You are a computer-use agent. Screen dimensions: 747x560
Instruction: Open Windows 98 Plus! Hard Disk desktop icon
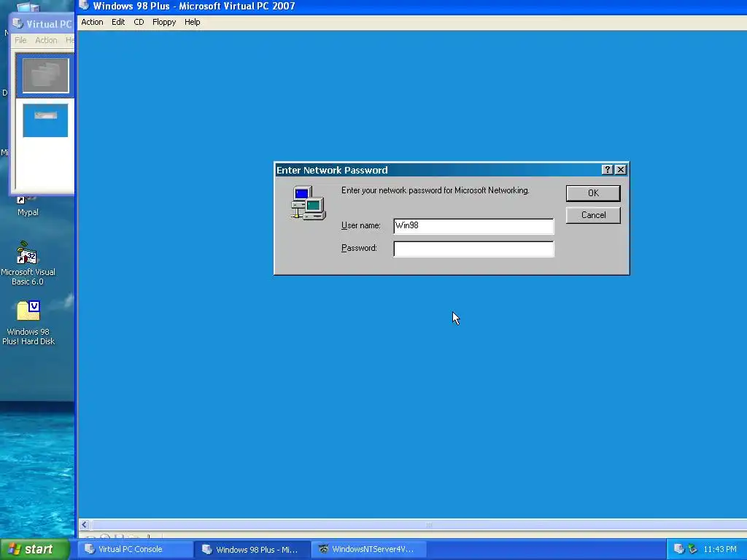pyautogui.click(x=28, y=323)
